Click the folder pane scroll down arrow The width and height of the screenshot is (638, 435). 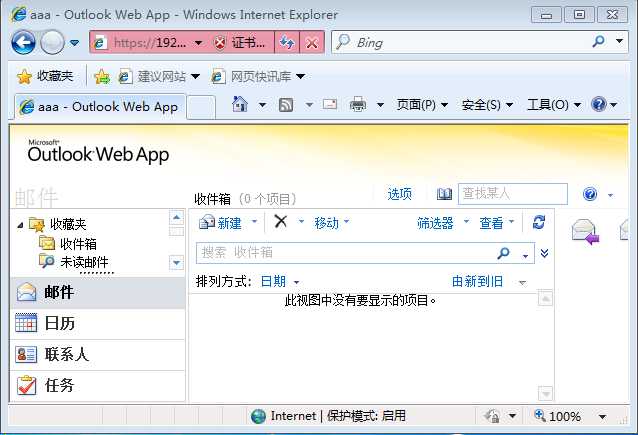tap(176, 263)
